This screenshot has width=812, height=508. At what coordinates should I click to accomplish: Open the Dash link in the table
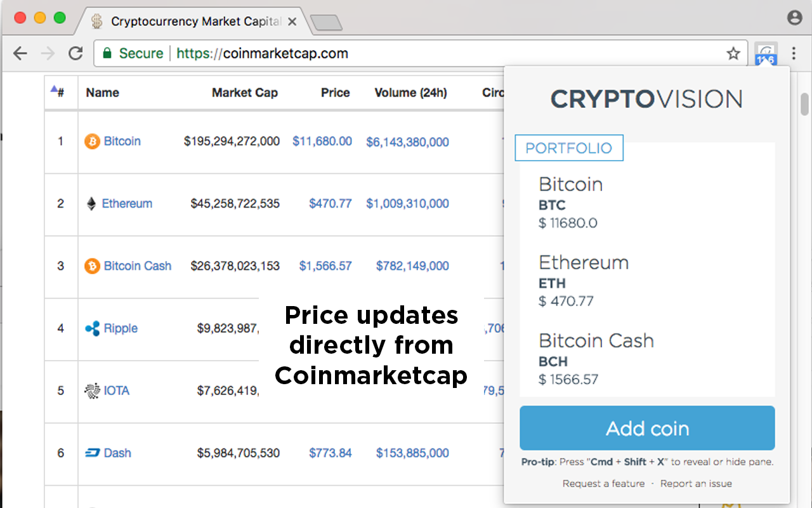pyautogui.click(x=117, y=453)
